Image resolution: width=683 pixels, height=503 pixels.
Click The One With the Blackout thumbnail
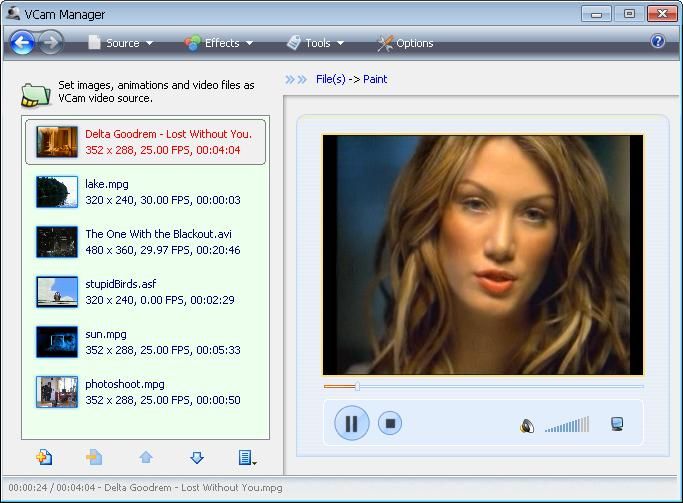57,242
